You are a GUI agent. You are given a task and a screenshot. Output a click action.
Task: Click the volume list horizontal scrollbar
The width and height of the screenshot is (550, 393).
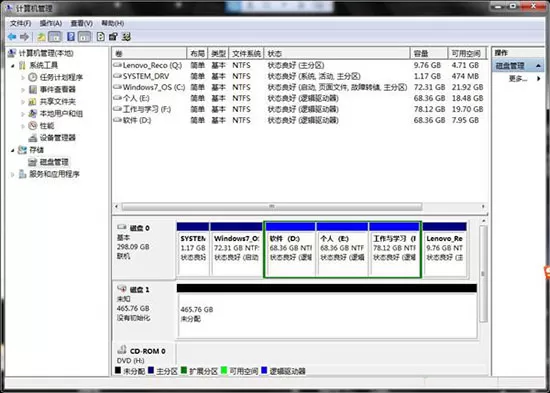coord(272,207)
